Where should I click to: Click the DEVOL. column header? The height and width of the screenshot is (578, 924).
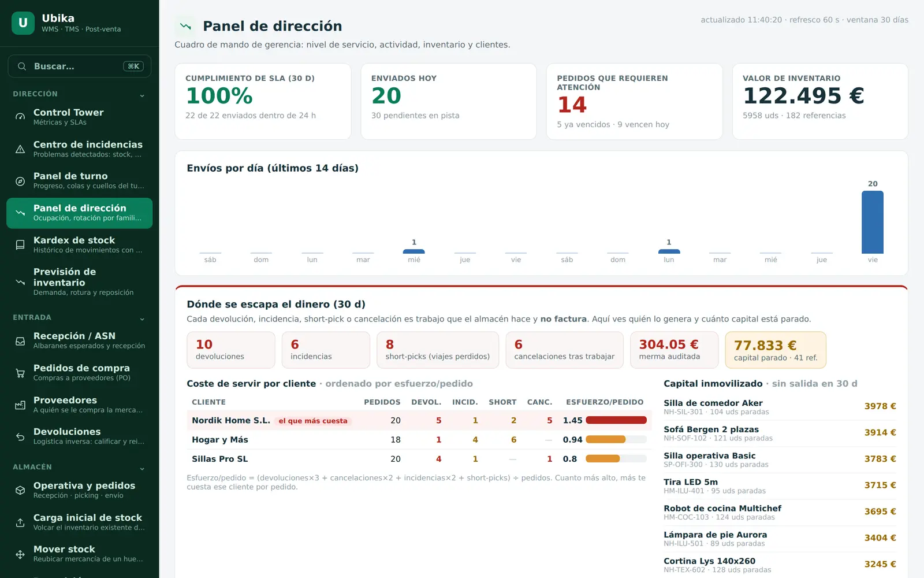426,402
